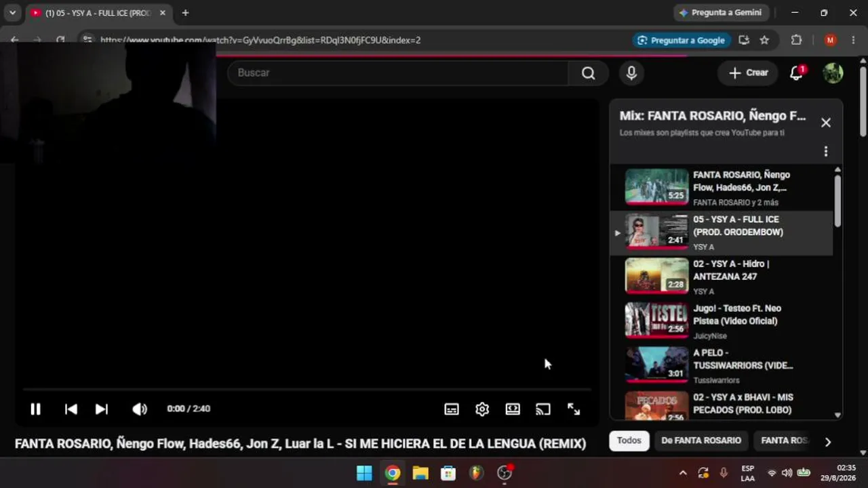Open the Chrome profile M button
Viewport: 868px width, 488px height.
tap(830, 40)
